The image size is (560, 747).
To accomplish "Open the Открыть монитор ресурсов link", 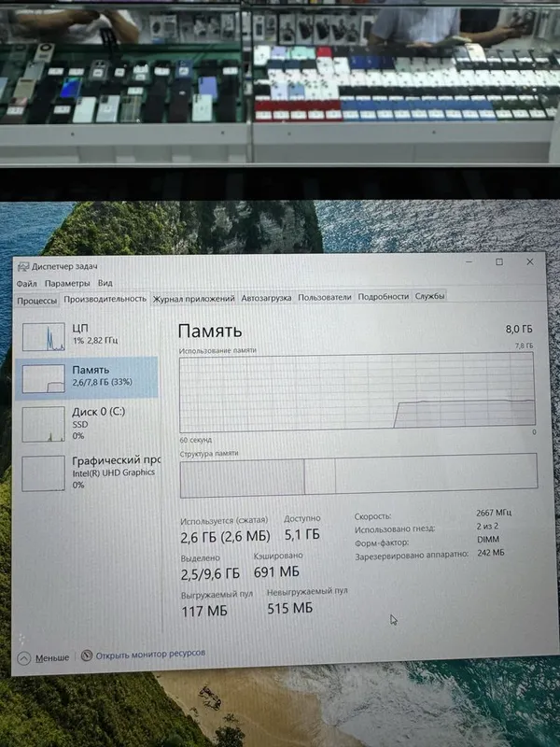I will pos(150,655).
